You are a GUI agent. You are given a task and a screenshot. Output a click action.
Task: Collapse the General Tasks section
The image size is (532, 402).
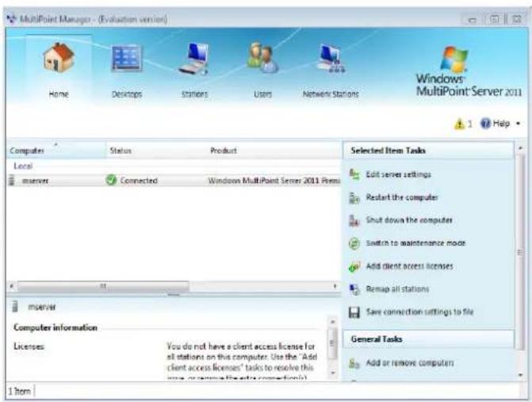click(x=428, y=339)
